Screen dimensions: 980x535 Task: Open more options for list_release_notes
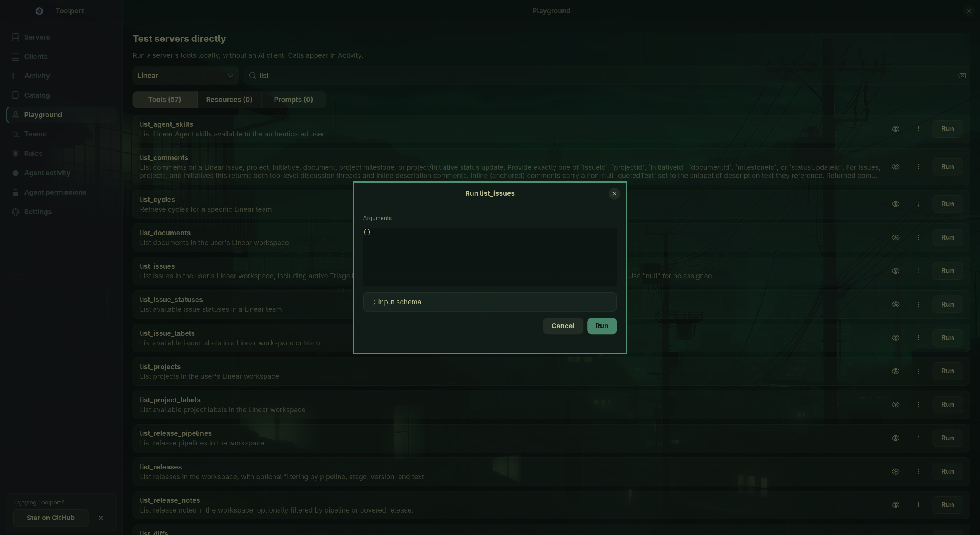(x=918, y=505)
